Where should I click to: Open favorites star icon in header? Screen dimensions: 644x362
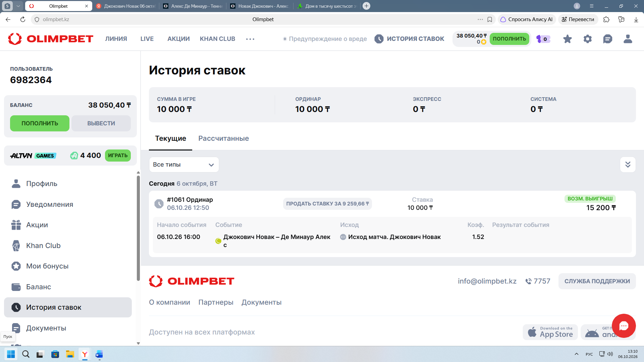(567, 39)
